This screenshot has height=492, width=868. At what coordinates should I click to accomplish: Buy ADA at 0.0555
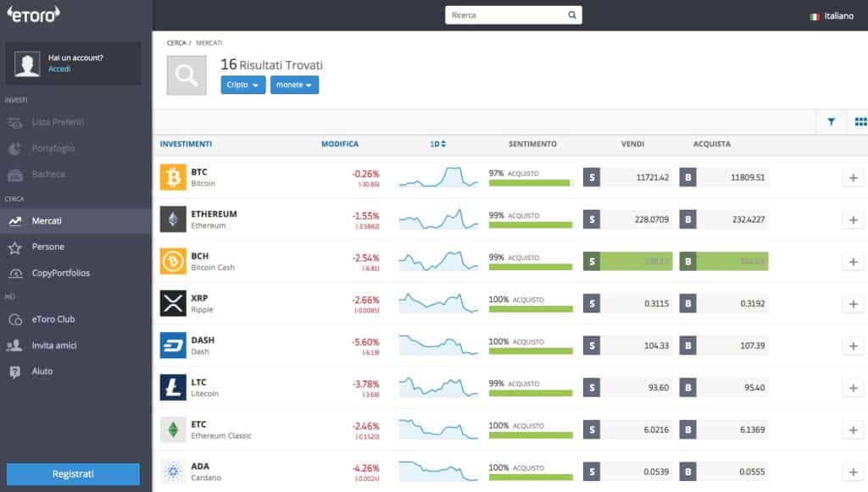pos(724,472)
